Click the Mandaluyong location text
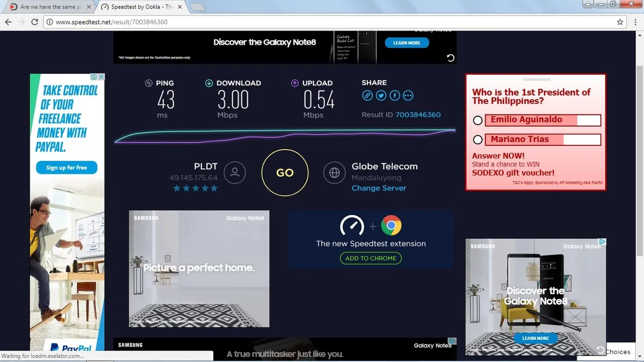 pos(376,177)
